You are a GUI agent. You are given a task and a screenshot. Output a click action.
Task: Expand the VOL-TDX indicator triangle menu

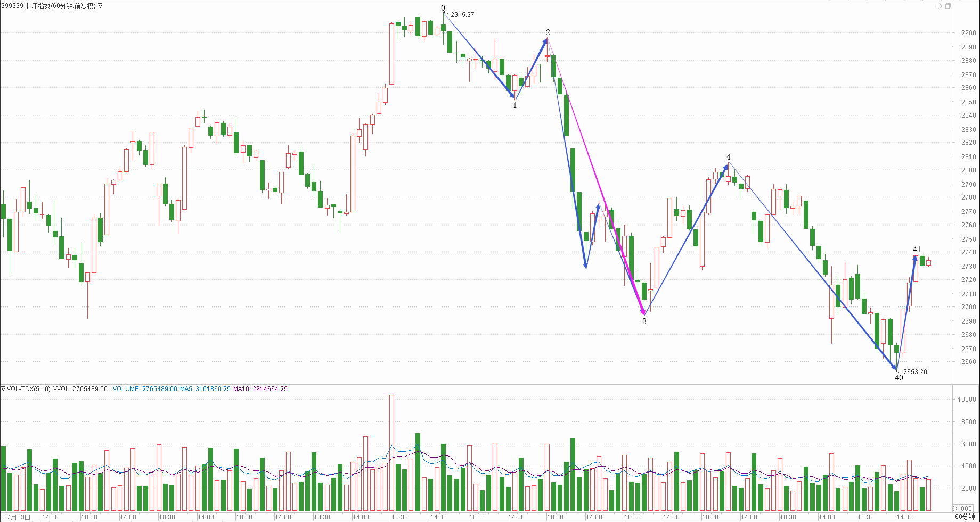[3, 389]
